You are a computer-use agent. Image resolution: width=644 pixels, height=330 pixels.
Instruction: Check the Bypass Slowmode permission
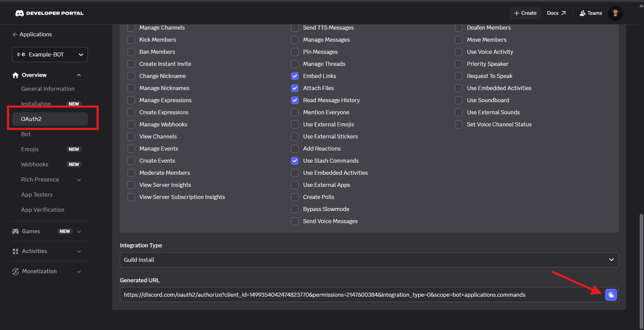click(x=295, y=209)
